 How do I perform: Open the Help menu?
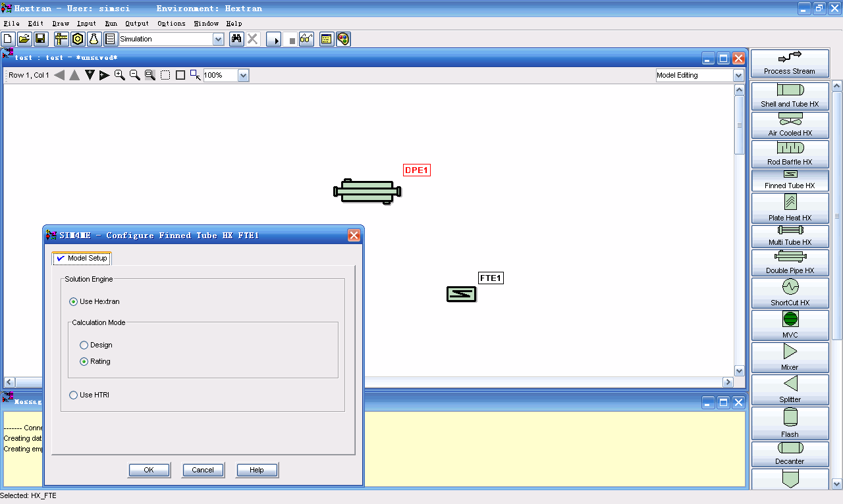[x=234, y=24]
